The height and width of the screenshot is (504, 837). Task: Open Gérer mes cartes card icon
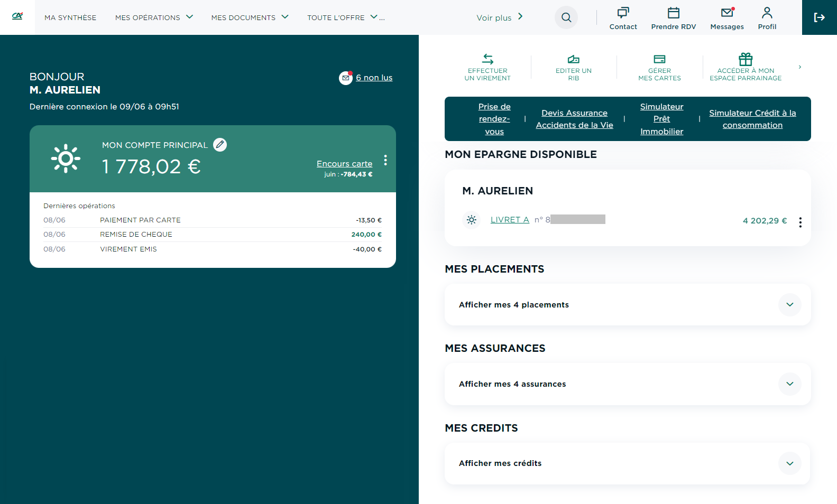click(659, 59)
